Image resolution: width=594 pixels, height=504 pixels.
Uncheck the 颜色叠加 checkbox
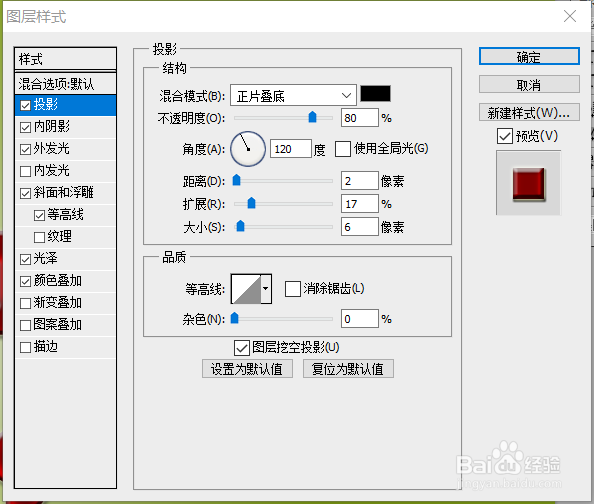[25, 281]
